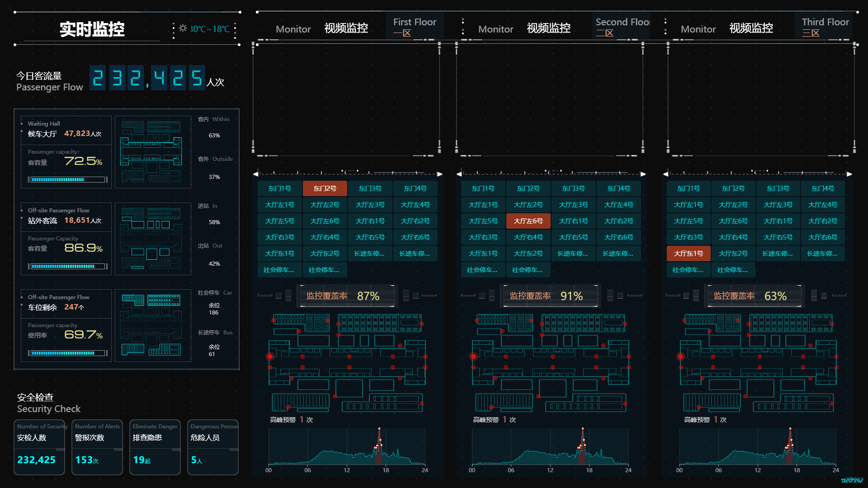The width and height of the screenshot is (868, 488).
Task: Open the 排查隐患 19起 card
Action: 155,447
